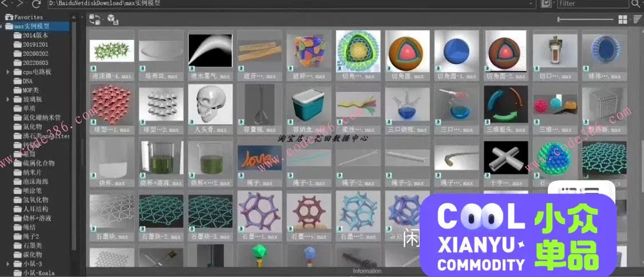Expand the 玻璃瓶 folder arrow

[8, 99]
